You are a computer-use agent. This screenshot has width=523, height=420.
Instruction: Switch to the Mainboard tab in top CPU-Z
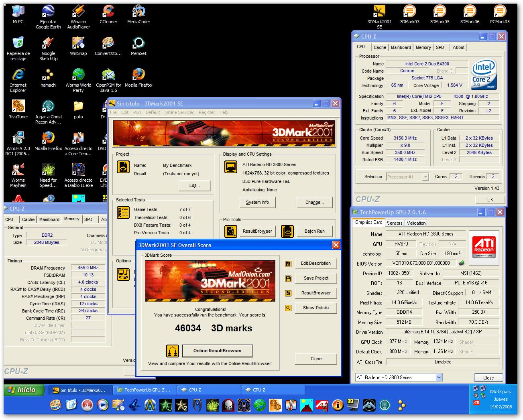pos(401,47)
